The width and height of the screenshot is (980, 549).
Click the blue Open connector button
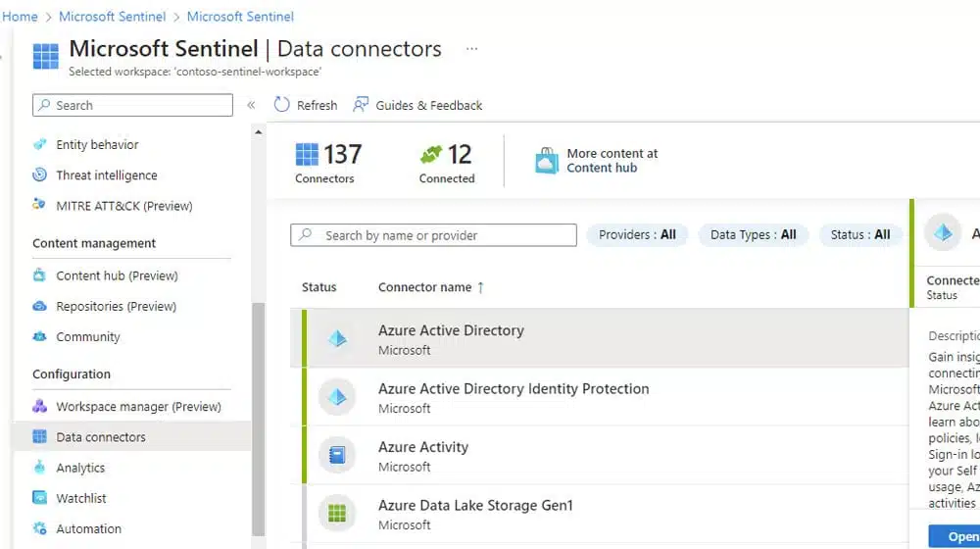tap(955, 536)
